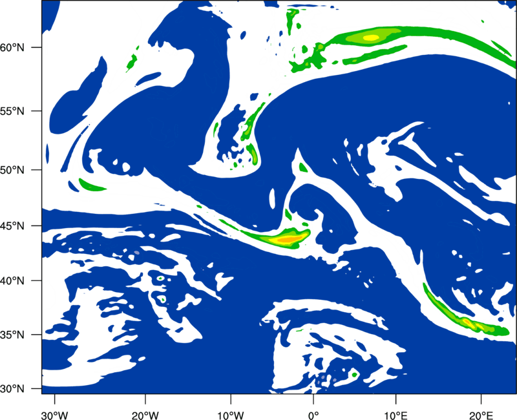Click the 10°W longitude axis label
The width and height of the screenshot is (517, 420).
(231, 415)
